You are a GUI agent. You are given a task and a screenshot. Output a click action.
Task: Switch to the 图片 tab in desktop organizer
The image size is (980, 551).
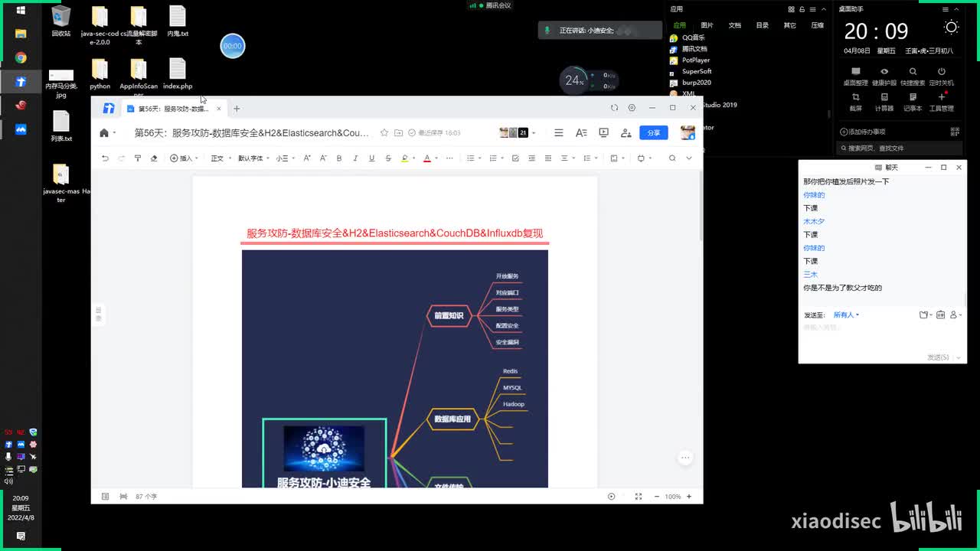pos(707,25)
